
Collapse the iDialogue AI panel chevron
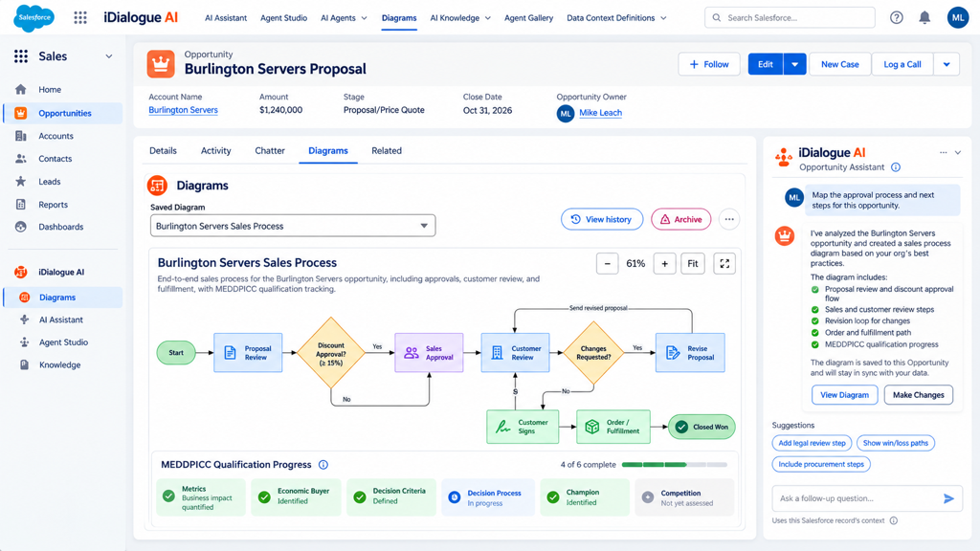[x=957, y=152]
